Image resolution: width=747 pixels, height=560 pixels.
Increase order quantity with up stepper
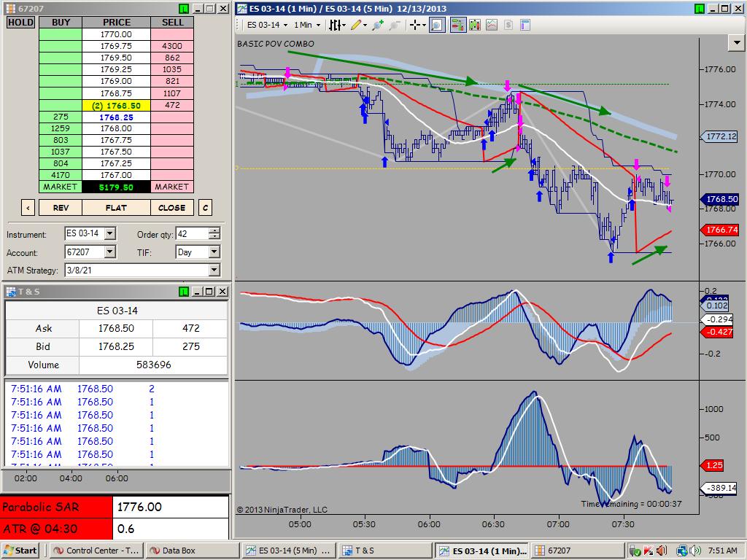[x=215, y=230]
